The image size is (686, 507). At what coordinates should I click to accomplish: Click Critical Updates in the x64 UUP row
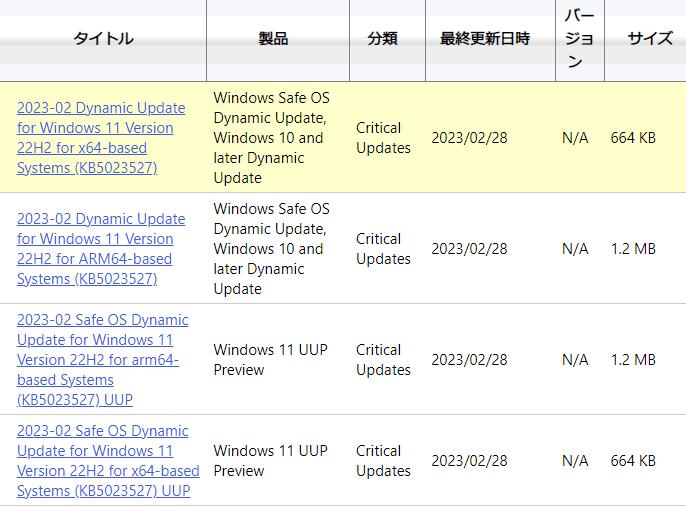(x=383, y=461)
